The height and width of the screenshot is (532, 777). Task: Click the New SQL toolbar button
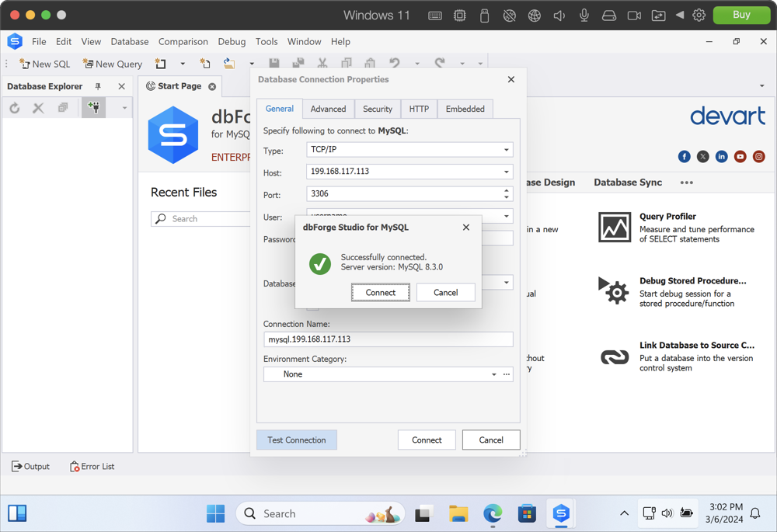tap(44, 64)
